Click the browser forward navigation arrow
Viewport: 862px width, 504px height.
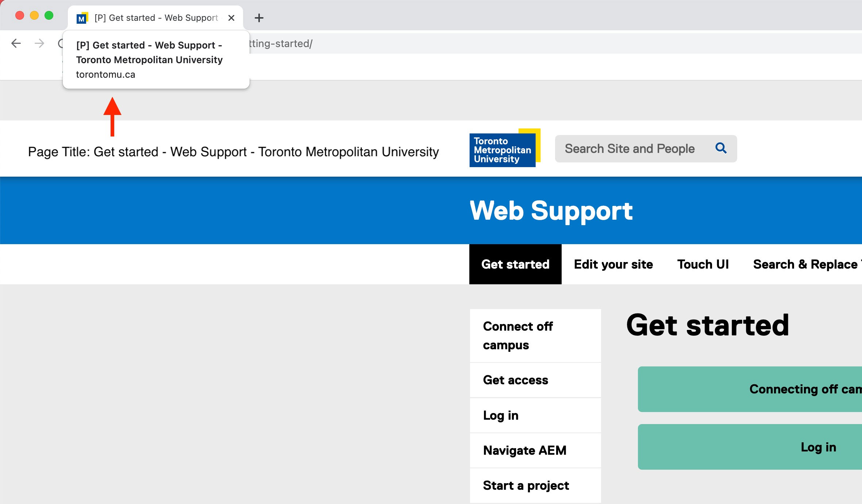(39, 43)
